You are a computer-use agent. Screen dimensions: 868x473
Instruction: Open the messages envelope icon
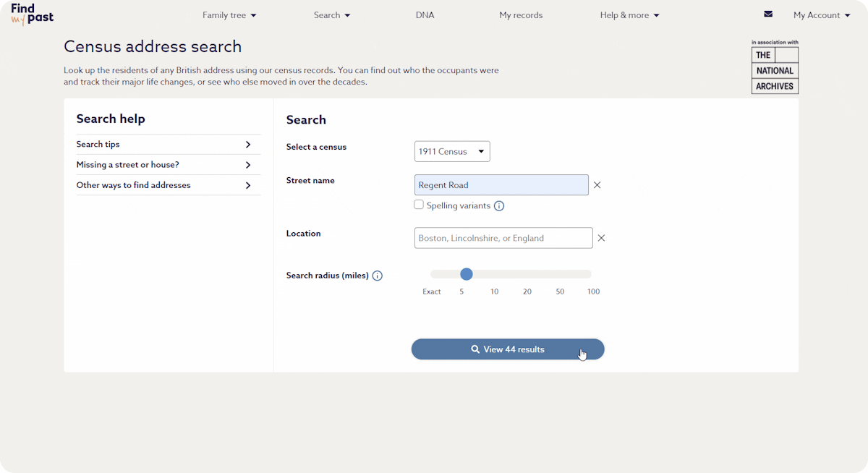tap(768, 14)
